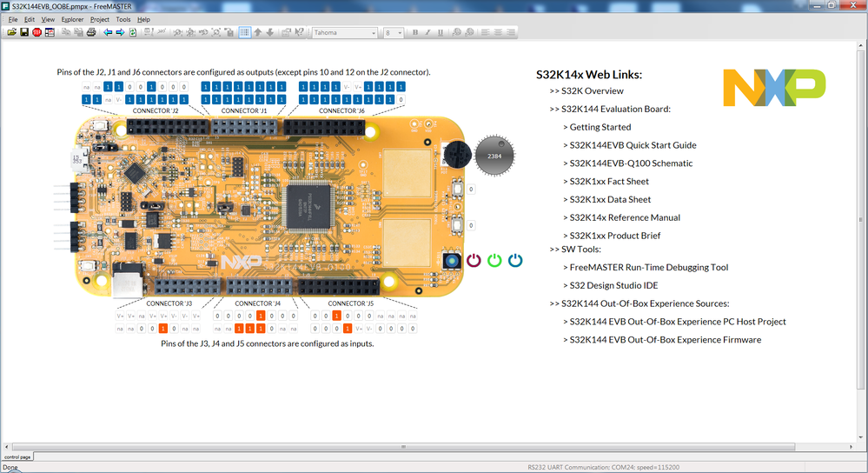Toggle the green LED power icon

[494, 260]
